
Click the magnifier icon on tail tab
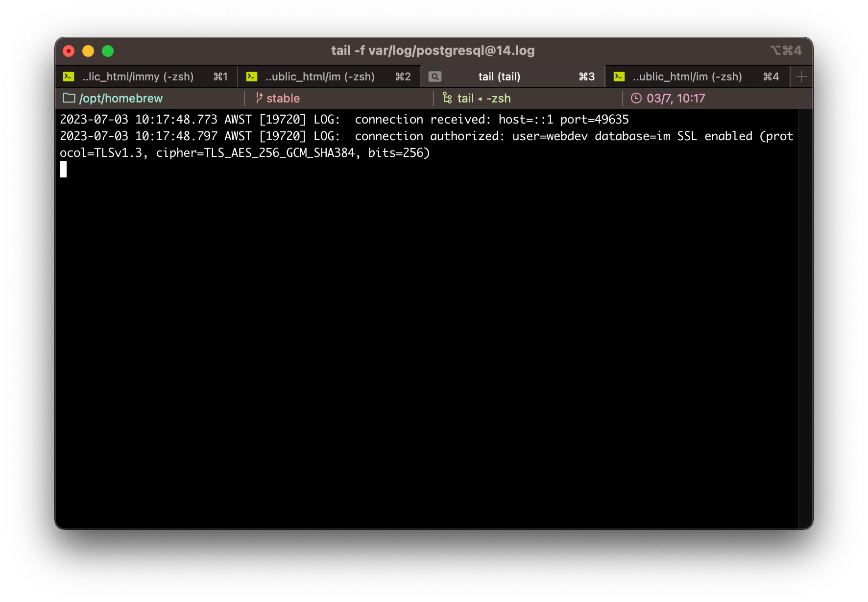pos(435,76)
